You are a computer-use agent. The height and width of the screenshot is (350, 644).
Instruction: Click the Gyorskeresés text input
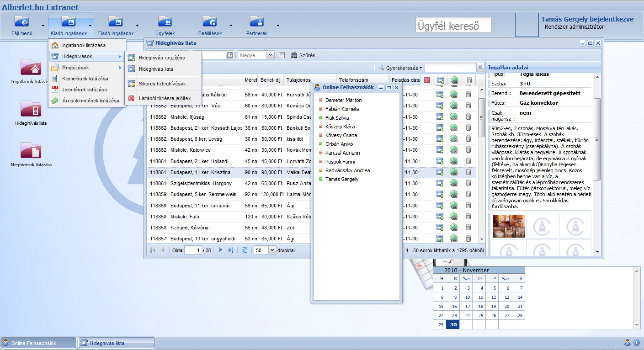pos(450,68)
